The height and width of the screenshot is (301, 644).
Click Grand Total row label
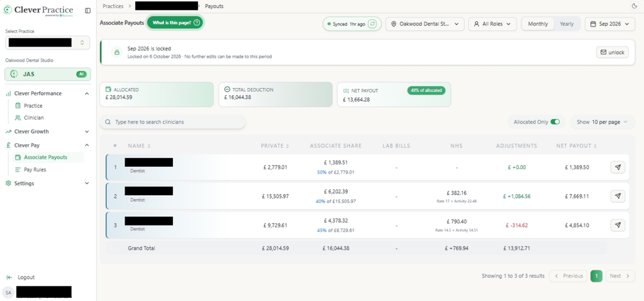(x=142, y=248)
